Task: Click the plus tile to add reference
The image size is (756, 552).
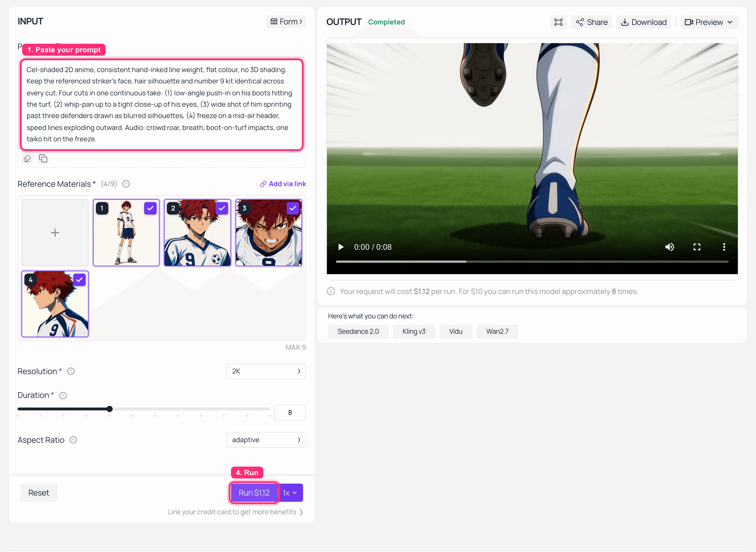Action: click(x=55, y=232)
